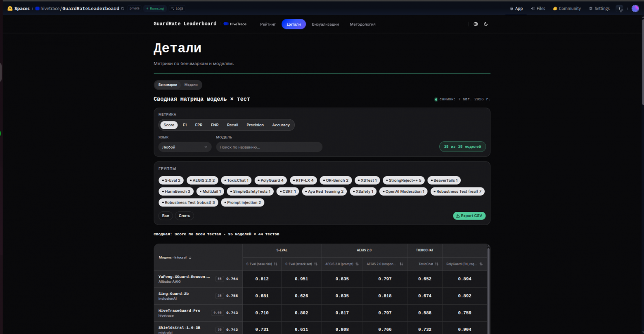Open the Визуализации tab
Viewport: 644px width, 334px height.
[325, 24]
